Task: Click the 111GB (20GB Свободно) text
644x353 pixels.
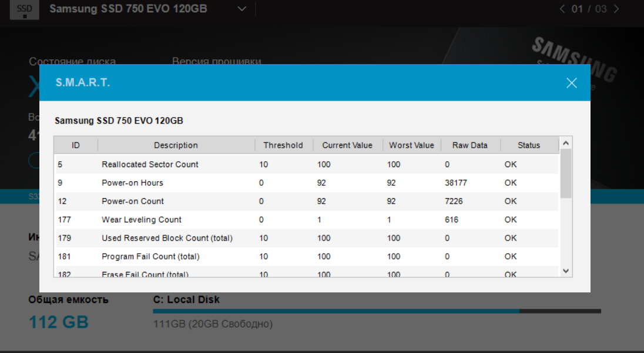Action: [213, 324]
